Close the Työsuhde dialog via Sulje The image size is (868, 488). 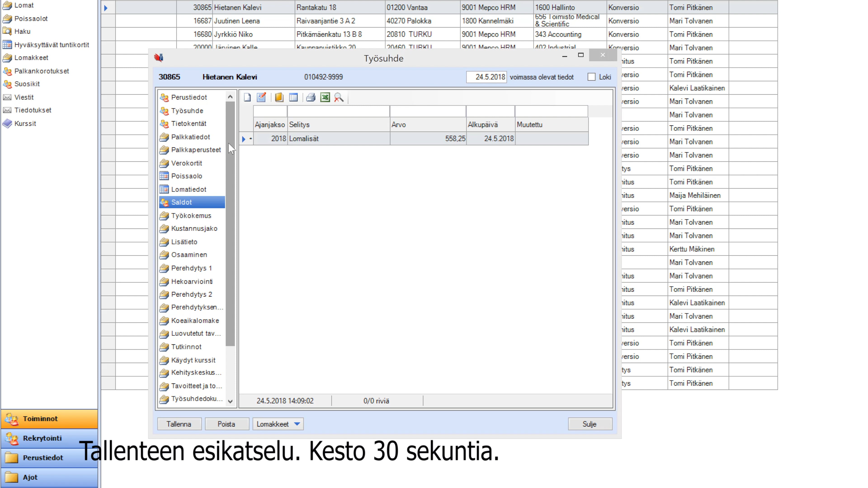click(590, 424)
